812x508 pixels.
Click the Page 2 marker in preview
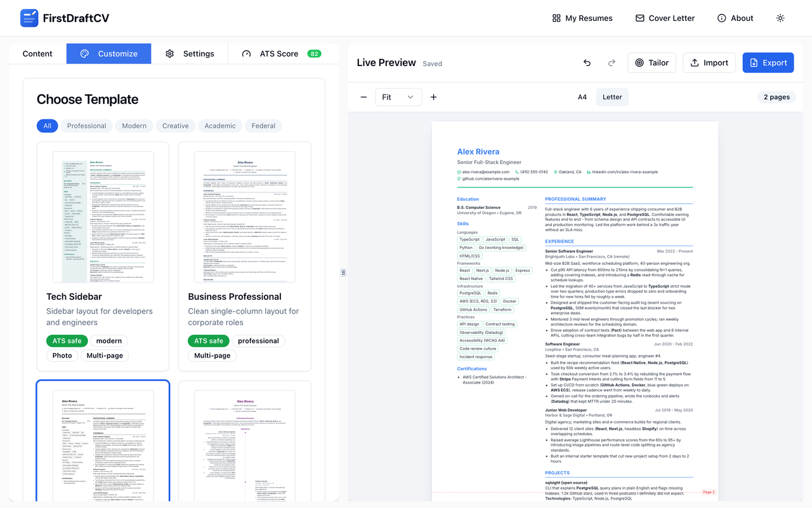tap(709, 492)
